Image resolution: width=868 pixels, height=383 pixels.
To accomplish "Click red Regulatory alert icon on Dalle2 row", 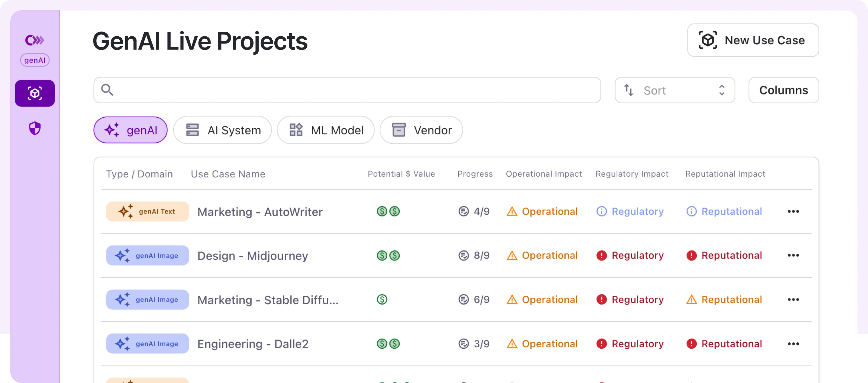I will click(x=601, y=343).
